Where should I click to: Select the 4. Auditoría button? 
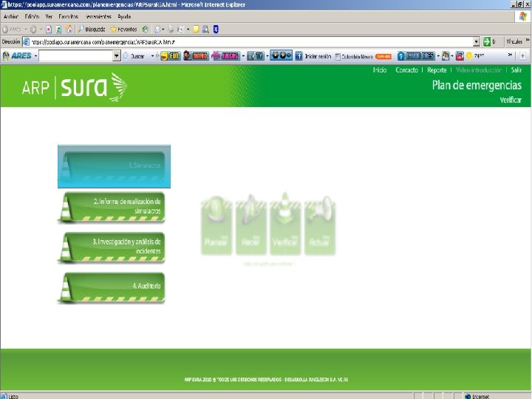112,287
